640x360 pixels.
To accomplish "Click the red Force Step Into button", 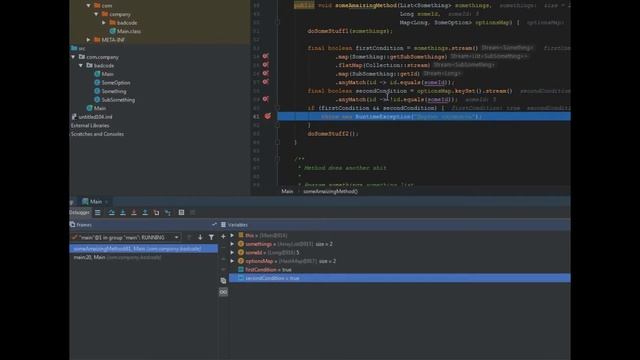I will click(x=134, y=213).
